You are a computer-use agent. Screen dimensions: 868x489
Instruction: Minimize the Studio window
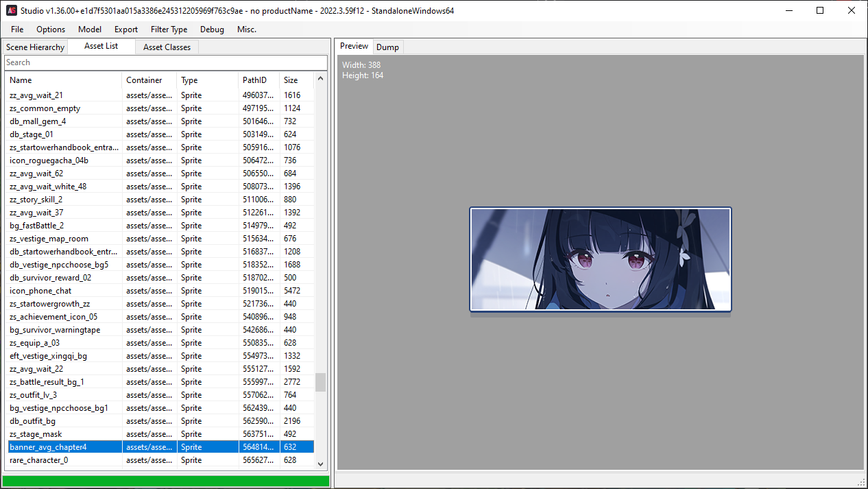tap(788, 10)
